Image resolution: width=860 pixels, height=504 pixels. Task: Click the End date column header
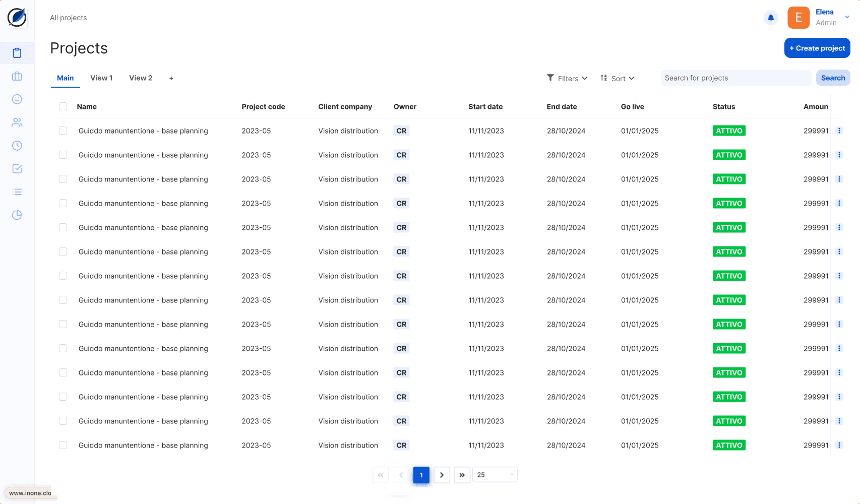click(x=562, y=106)
